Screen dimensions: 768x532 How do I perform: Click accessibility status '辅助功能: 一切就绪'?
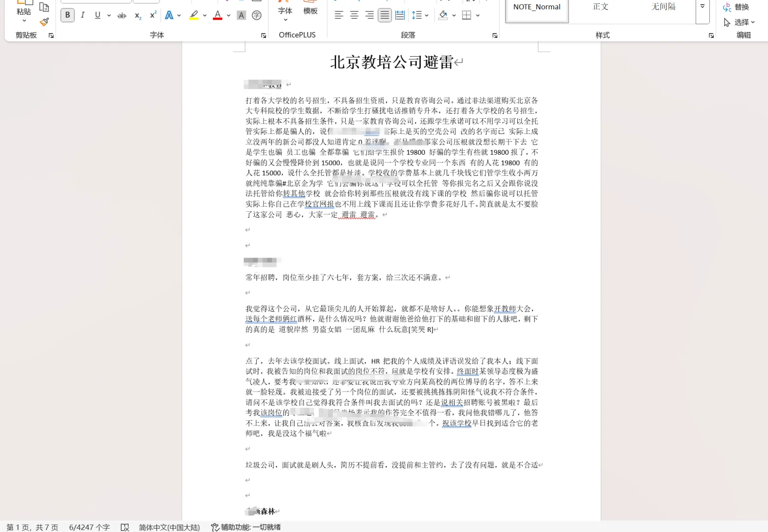246,527
